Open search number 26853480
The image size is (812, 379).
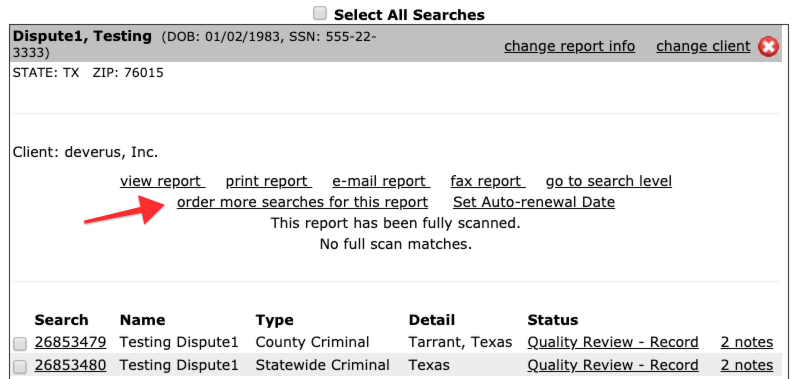click(x=70, y=365)
